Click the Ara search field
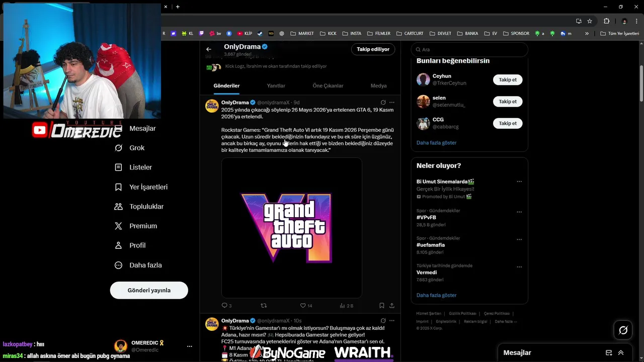 pyautogui.click(x=469, y=49)
